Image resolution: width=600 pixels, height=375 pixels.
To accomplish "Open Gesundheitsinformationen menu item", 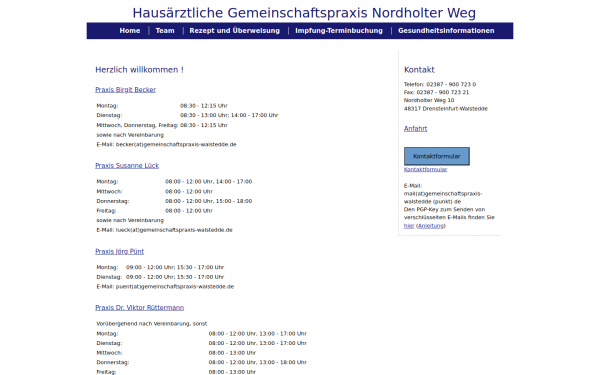I will [446, 31].
